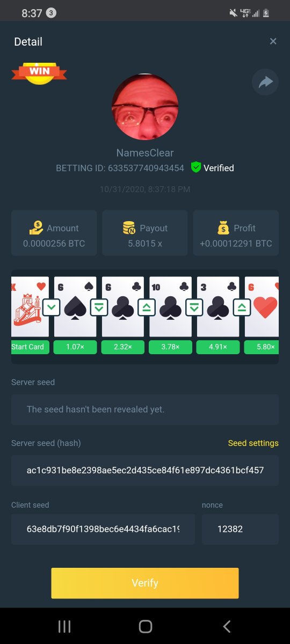Select the Client seed field
Viewport: 290px width, 644px height.
(103, 529)
